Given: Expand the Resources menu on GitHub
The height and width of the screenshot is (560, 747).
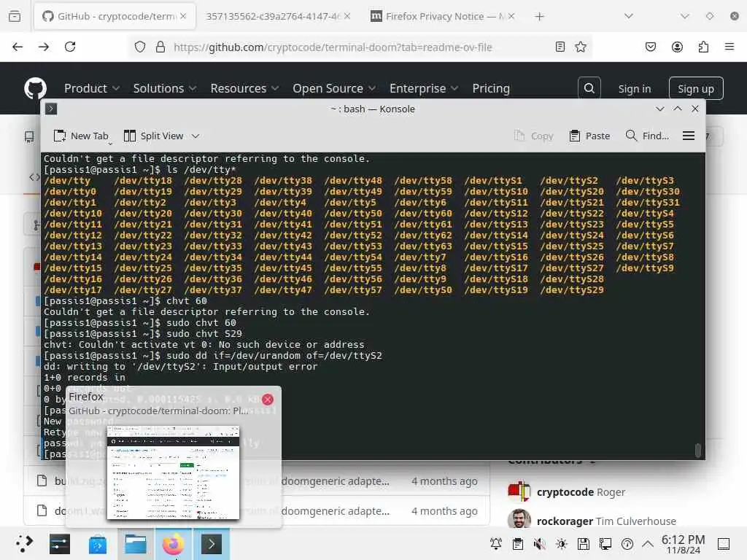Looking at the screenshot, I should click(x=245, y=88).
